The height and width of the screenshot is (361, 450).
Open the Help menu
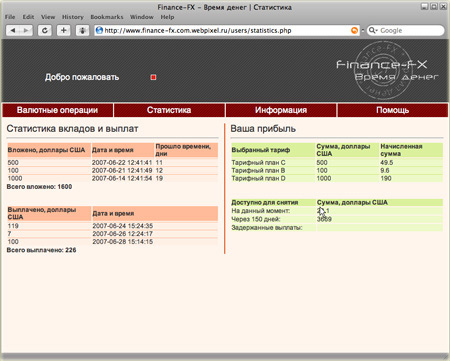pos(167,17)
